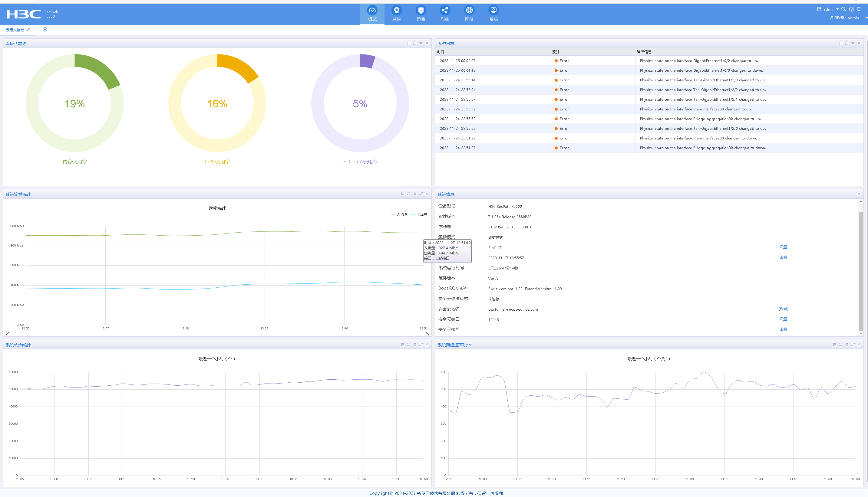Click the logout arrow icon

[859, 9]
